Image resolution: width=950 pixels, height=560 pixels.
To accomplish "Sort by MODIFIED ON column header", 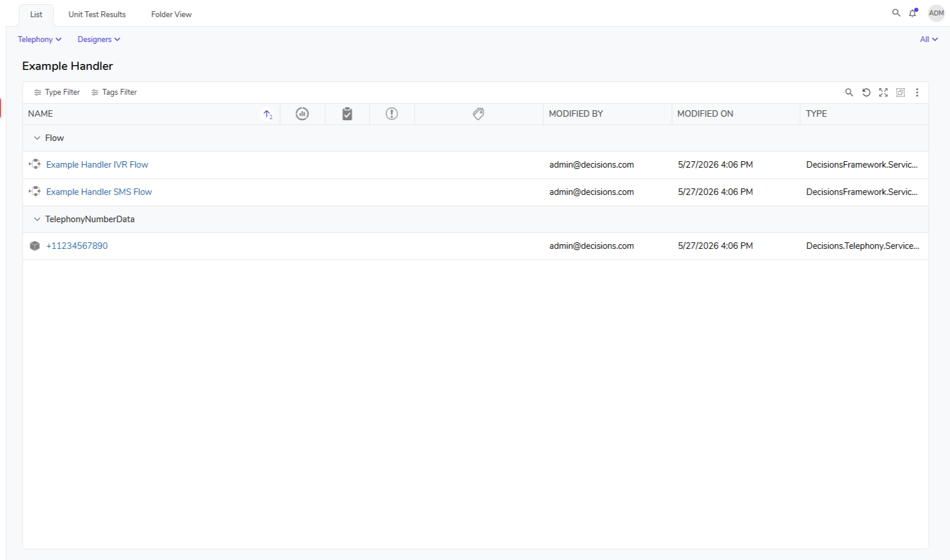I will click(705, 114).
